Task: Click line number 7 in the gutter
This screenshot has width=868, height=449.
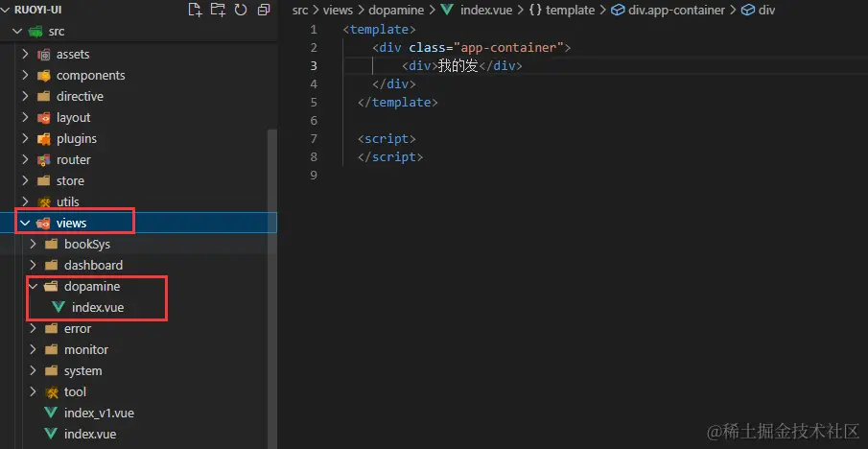Action: tap(314, 138)
